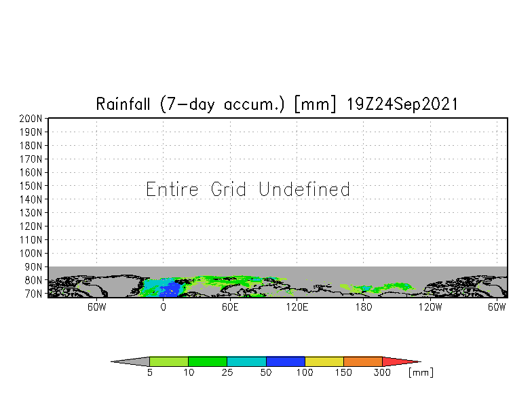Click the blue heavy rainfall patch near 0 longitude
This screenshot has height=415, width=532.
coord(171,290)
